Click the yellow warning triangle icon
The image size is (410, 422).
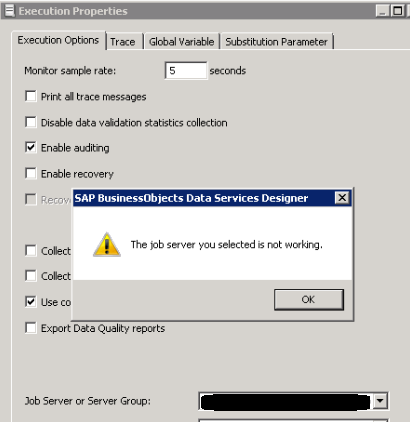click(107, 245)
